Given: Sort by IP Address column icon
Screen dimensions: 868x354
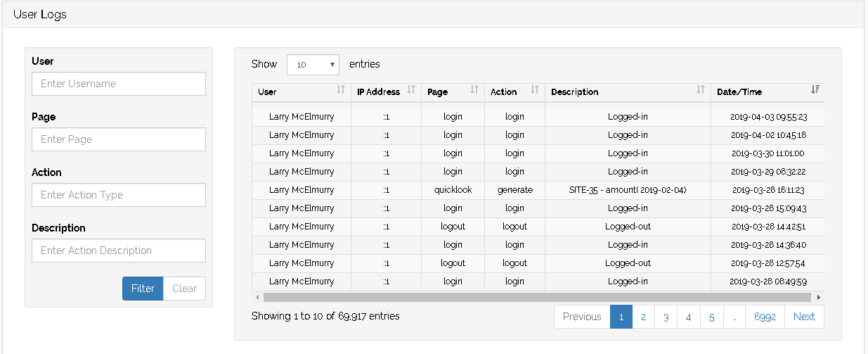Looking at the screenshot, I should (411, 90).
